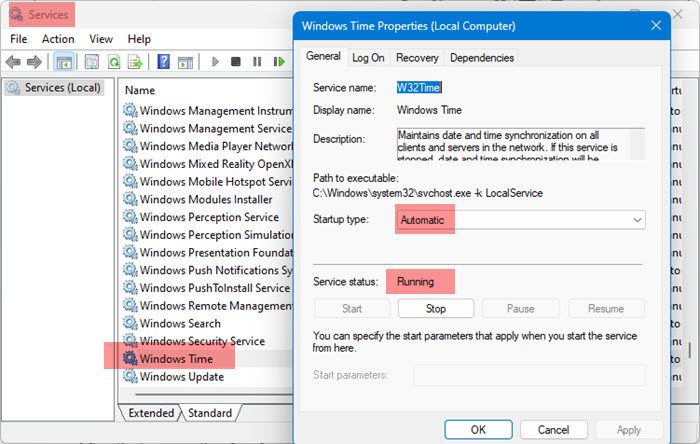Click the Start parameters input field
700x444 pixels.
pyautogui.click(x=529, y=375)
